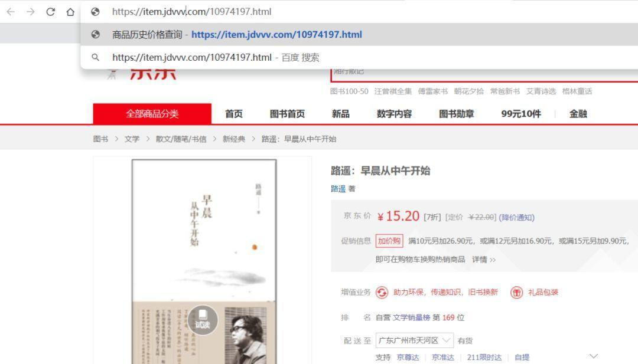Open 全部商品分类 category menu
638x364 pixels.
pyautogui.click(x=152, y=114)
